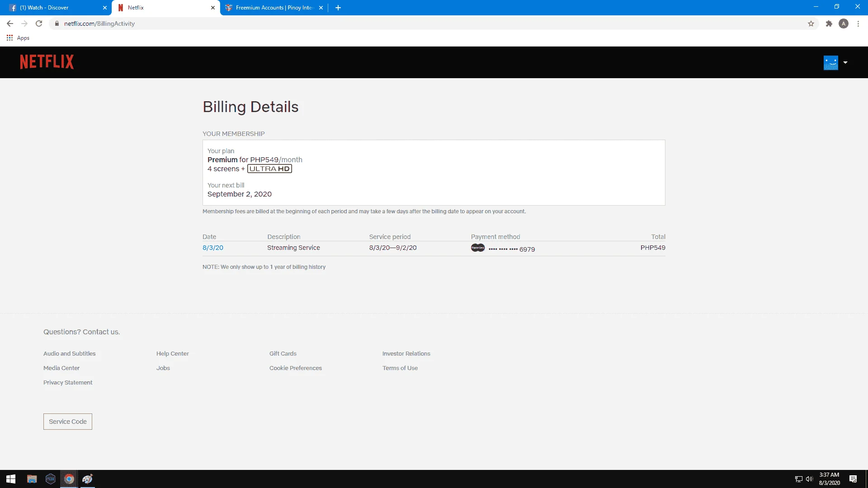Screen dimensions: 868x488
Task: Open the Windows Start menu
Action: (11, 479)
